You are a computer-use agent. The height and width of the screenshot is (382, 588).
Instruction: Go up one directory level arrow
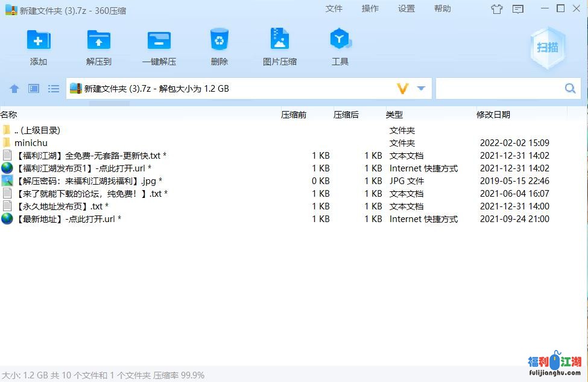point(14,89)
